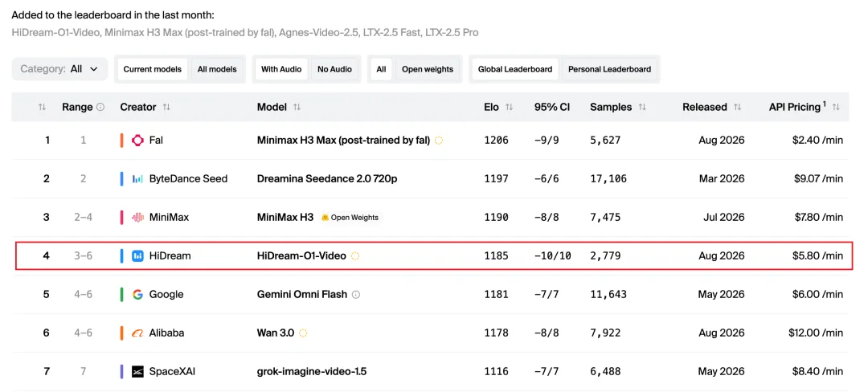Open the Category All dropdown
868x392 pixels.
pyautogui.click(x=59, y=69)
